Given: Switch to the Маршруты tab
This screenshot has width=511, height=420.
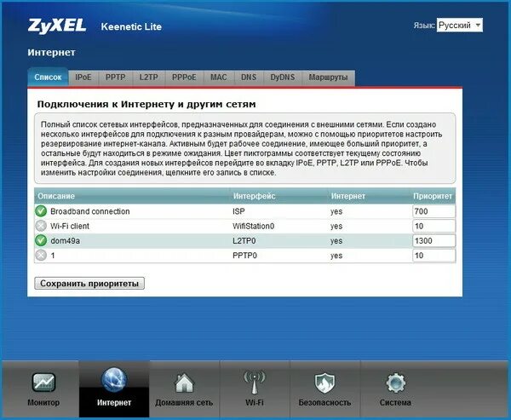Looking at the screenshot, I should click(328, 78).
